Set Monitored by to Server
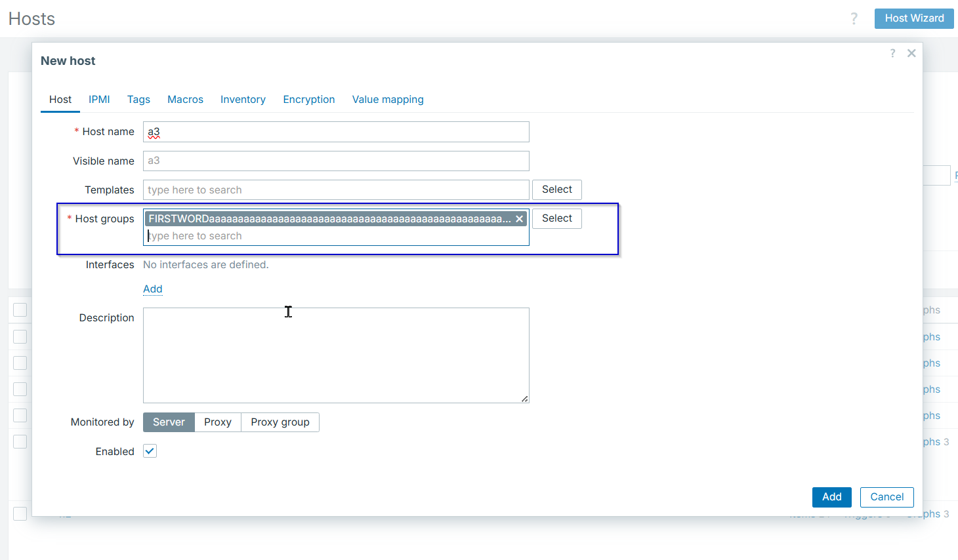958x560 pixels. pyautogui.click(x=169, y=422)
